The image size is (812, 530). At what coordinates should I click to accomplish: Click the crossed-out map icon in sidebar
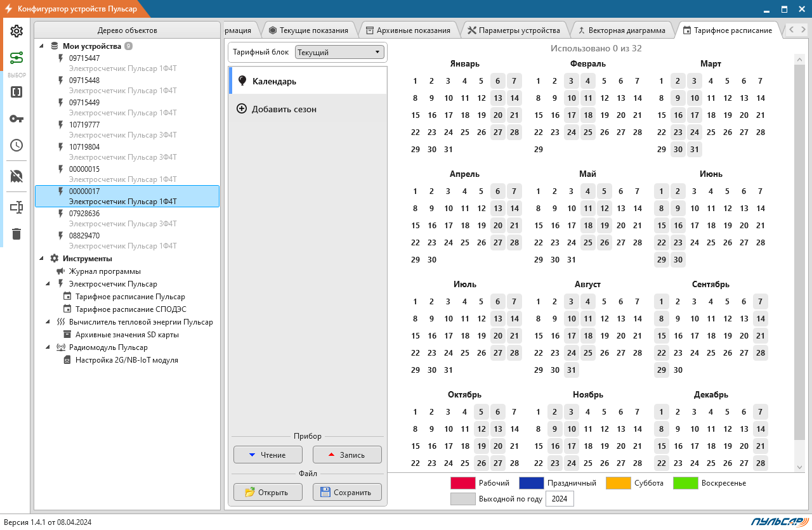[x=16, y=176]
